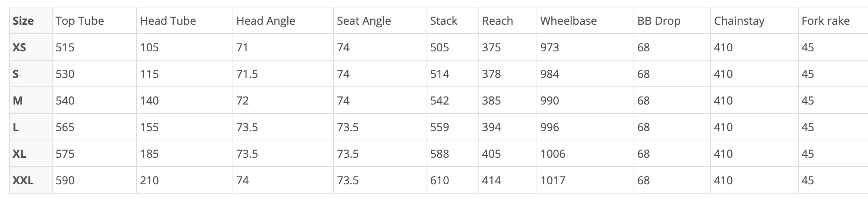
Task: Select the 559 stack value
Action: [x=439, y=127]
